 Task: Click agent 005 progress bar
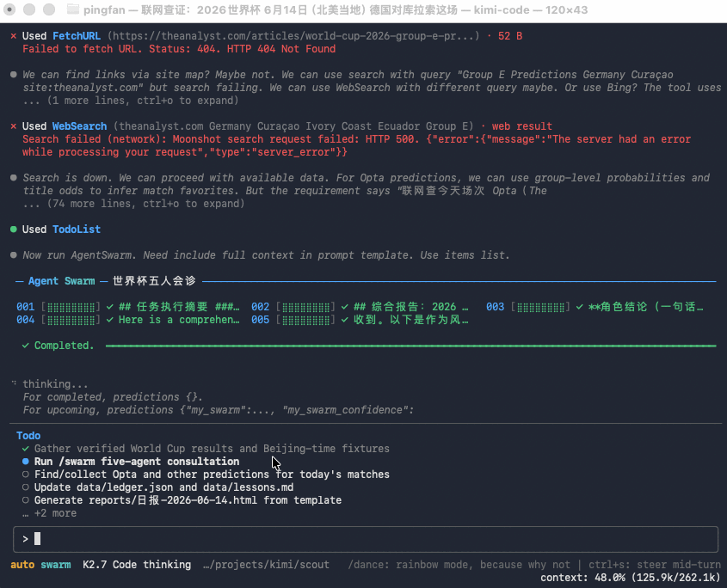pos(305,320)
